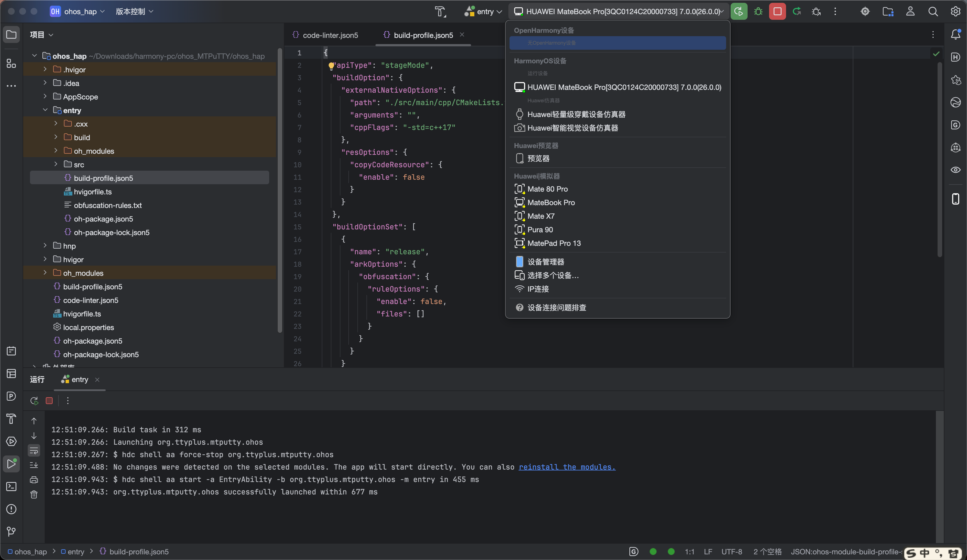Open the 项目 view selector dropdown
Image resolution: width=967 pixels, height=560 pixels.
[42, 34]
